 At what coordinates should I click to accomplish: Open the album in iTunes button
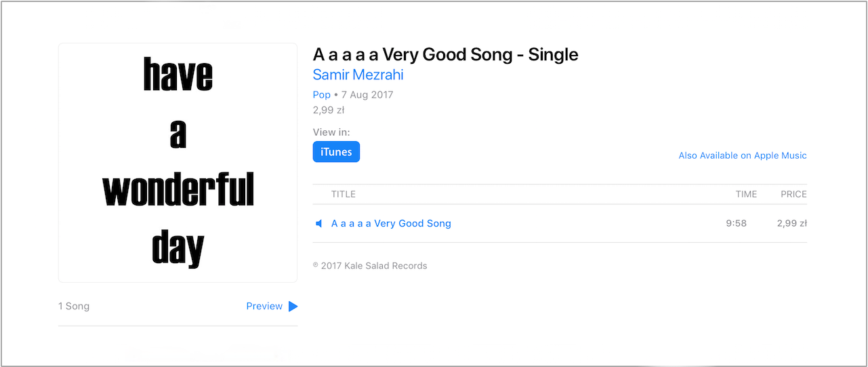336,152
